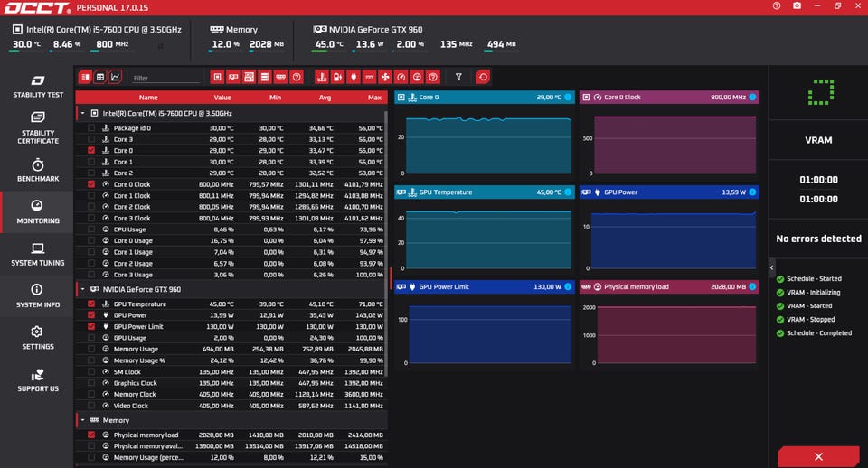Sort table by the Max column
The image size is (868, 468).
click(374, 98)
